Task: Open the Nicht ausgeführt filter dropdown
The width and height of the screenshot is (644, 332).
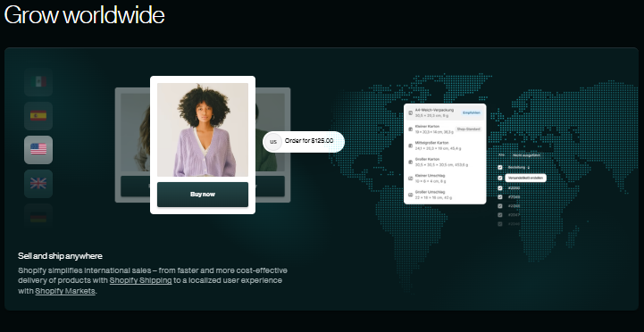Action: [x=526, y=155]
